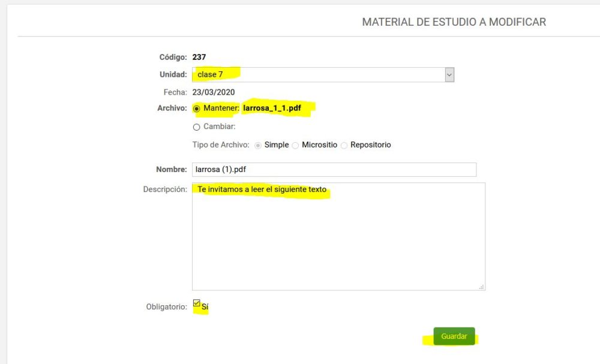Focus the Nombre text field
The width and height of the screenshot is (600, 364).
(334, 170)
